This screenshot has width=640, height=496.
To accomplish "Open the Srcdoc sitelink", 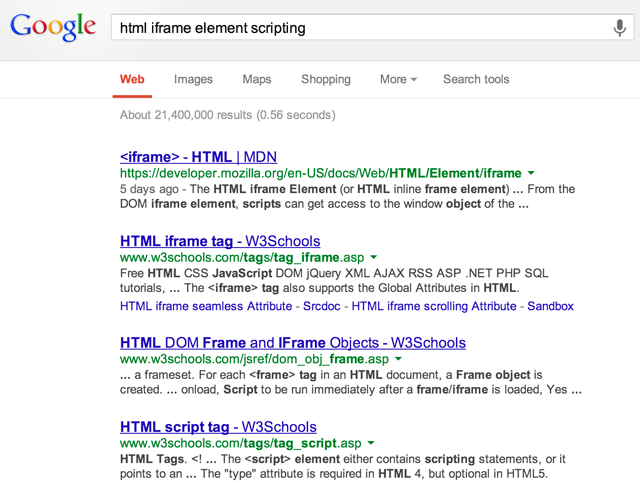I will click(322, 306).
